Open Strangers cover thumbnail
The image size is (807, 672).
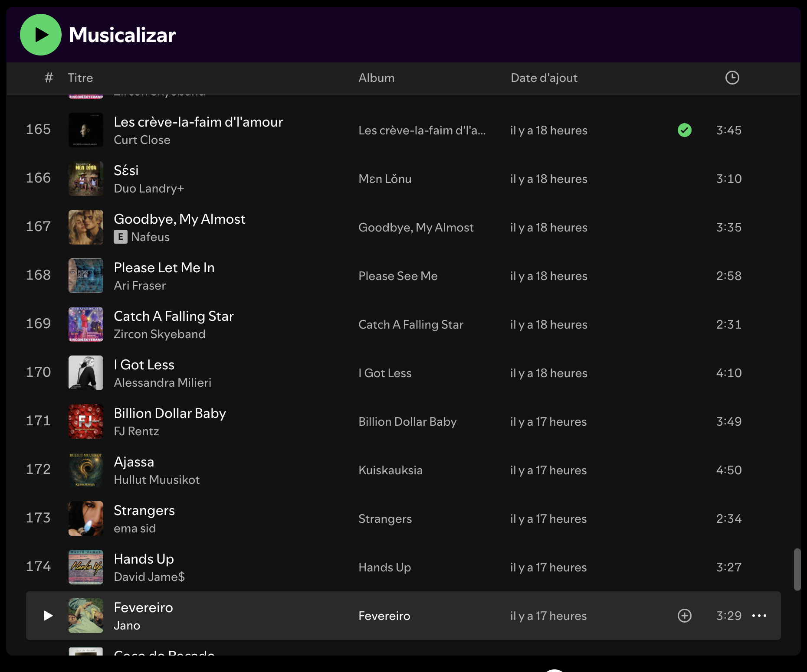pyautogui.click(x=86, y=519)
